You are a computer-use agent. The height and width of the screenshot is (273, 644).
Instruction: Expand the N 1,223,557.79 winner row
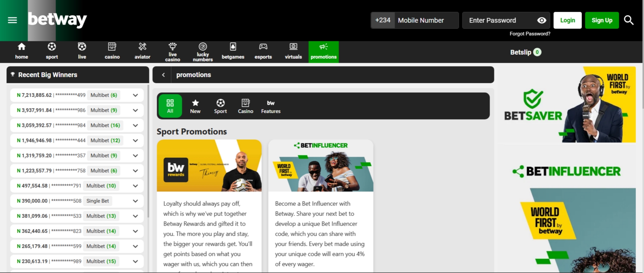coord(135,171)
